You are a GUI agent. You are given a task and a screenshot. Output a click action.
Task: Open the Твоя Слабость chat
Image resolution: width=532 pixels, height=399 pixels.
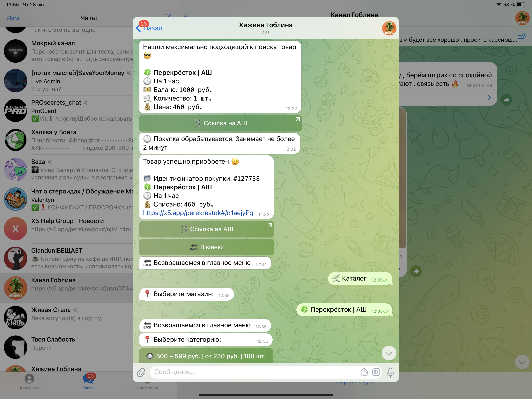pos(66,347)
